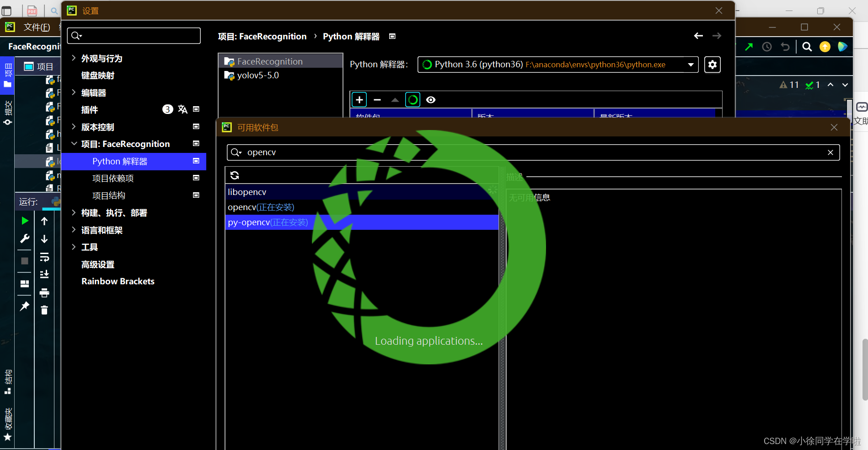Click the upgrade package up-arrow icon
868x450 pixels.
pos(395,100)
